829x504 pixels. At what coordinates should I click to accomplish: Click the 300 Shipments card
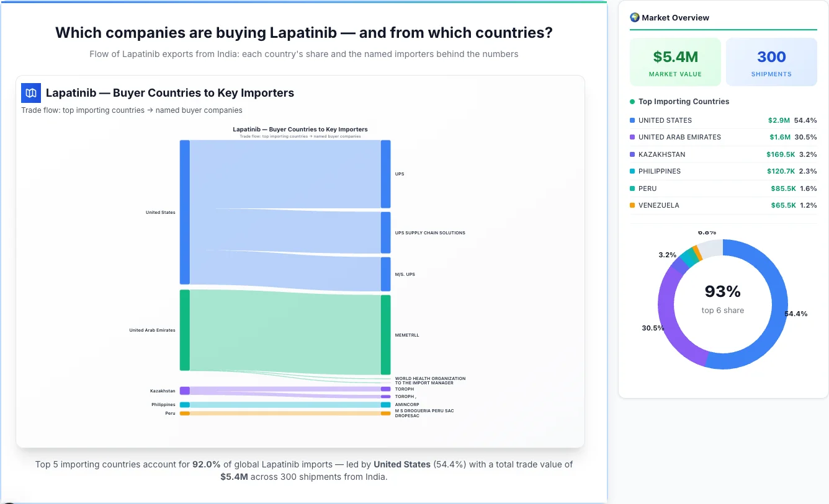[771, 61]
